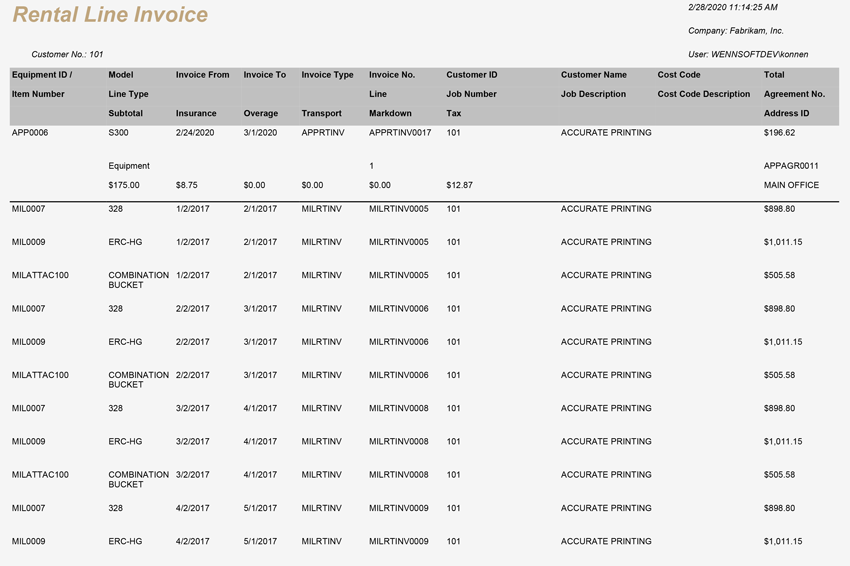The image size is (850, 566).
Task: Click the Job Description header label
Action: pyautogui.click(x=593, y=94)
